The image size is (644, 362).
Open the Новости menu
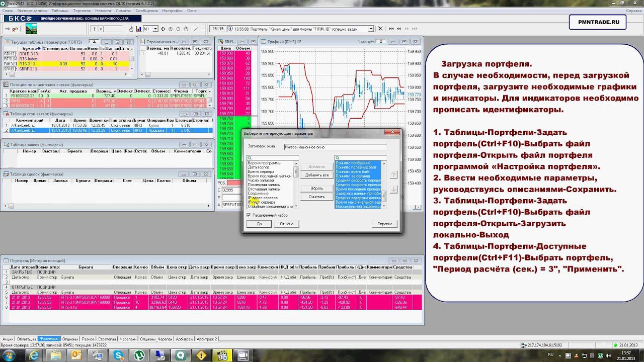point(103,10)
